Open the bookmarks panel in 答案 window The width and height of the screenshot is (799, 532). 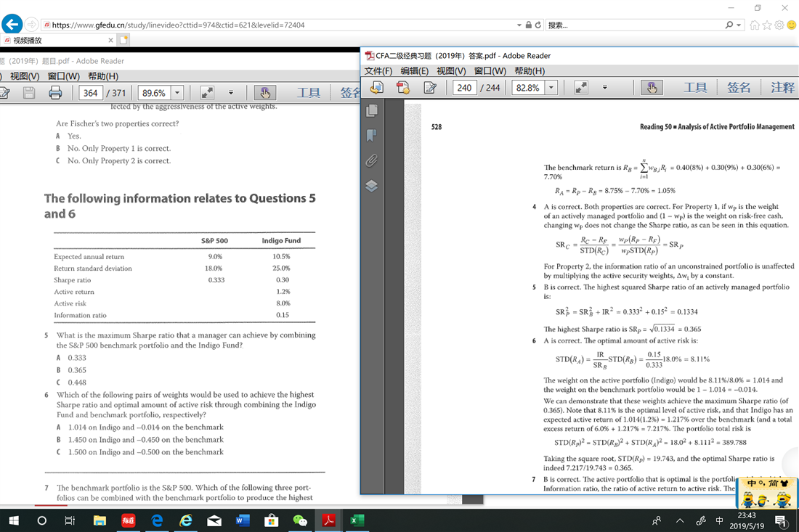click(x=371, y=136)
